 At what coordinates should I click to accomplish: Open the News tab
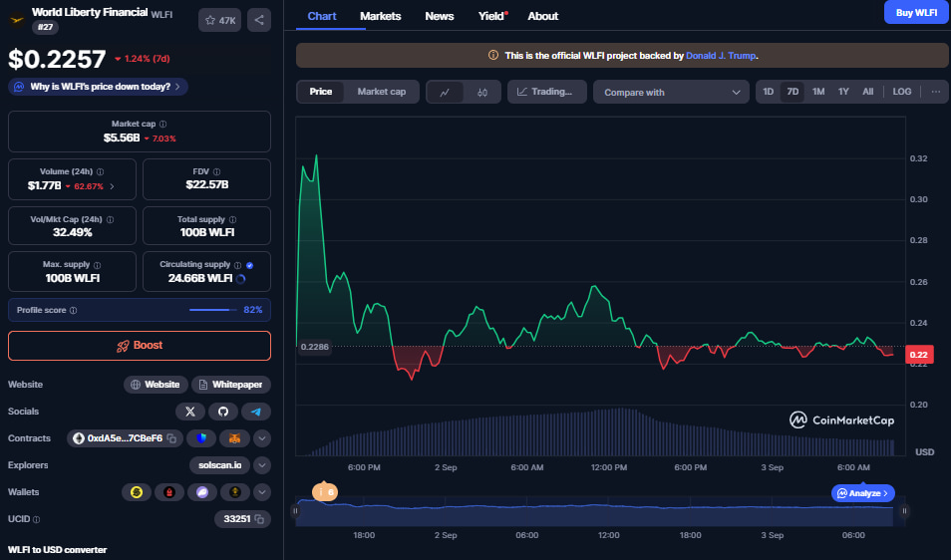(439, 16)
